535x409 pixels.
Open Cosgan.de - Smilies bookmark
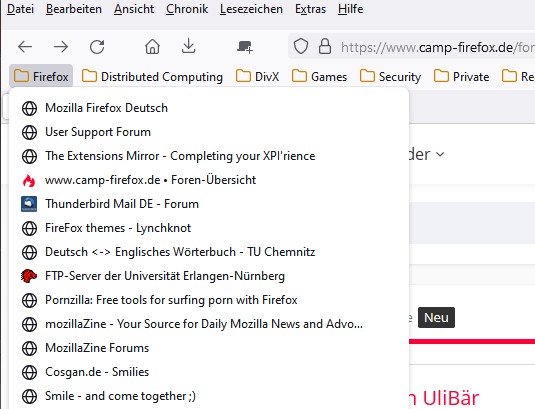pyautogui.click(x=209, y=372)
